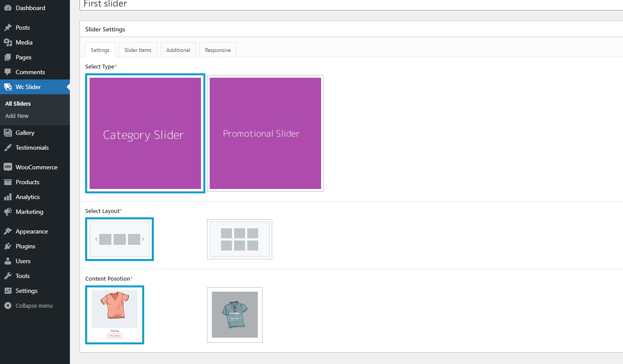623x364 pixels.
Task: Open the Pages menu label
Action: pos(24,57)
